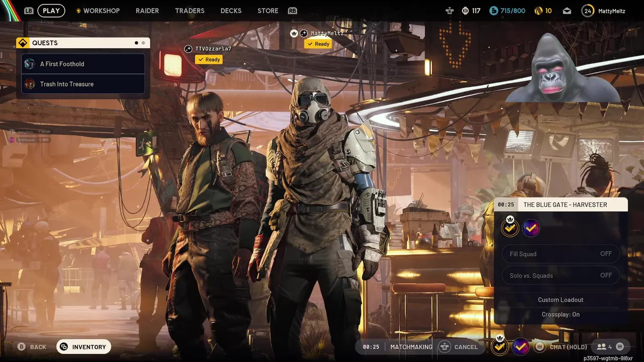This screenshot has width=644, height=362.
Task: Click the LB bumper icon
Action: point(29,11)
